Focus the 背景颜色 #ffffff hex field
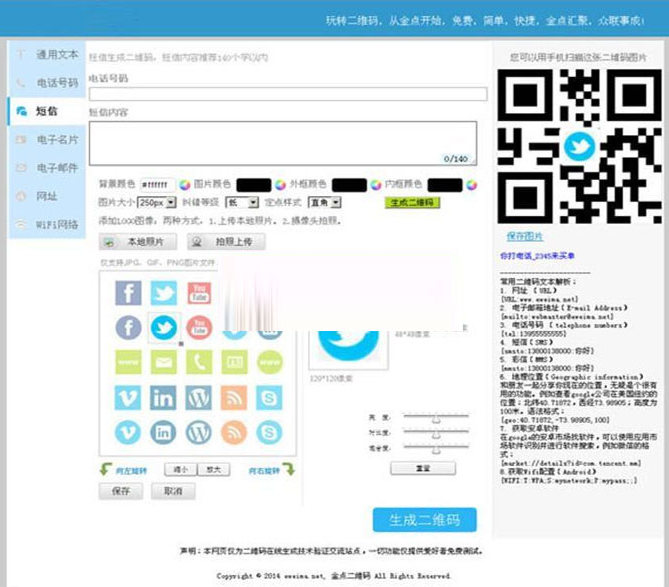The image size is (669, 587). [x=157, y=185]
